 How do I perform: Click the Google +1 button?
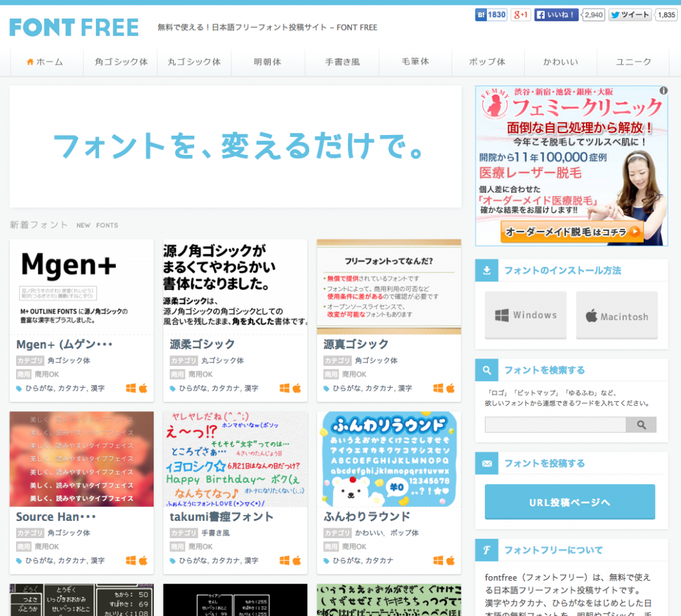(520, 15)
